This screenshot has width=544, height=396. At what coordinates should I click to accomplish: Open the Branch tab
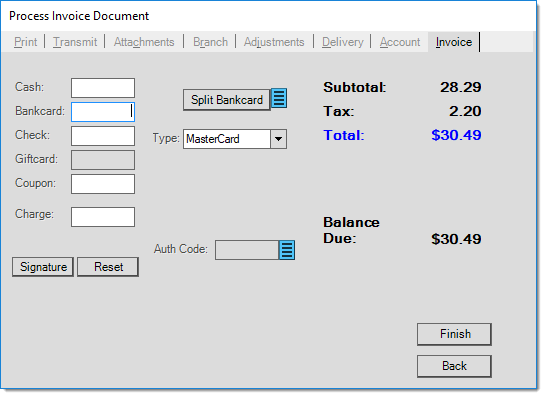pyautogui.click(x=210, y=42)
